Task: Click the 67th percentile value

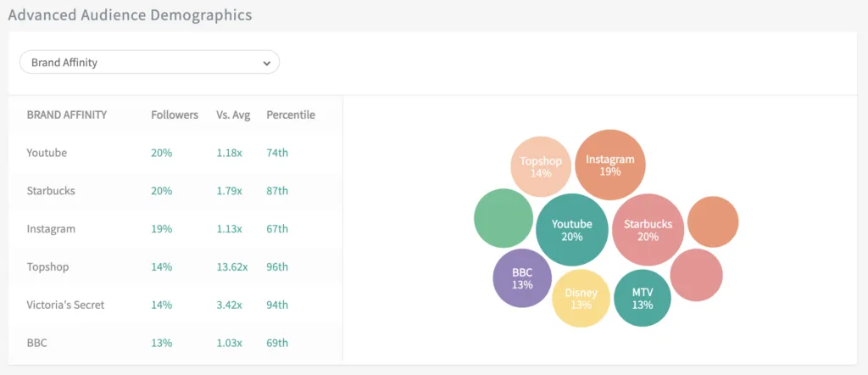Action: click(277, 229)
